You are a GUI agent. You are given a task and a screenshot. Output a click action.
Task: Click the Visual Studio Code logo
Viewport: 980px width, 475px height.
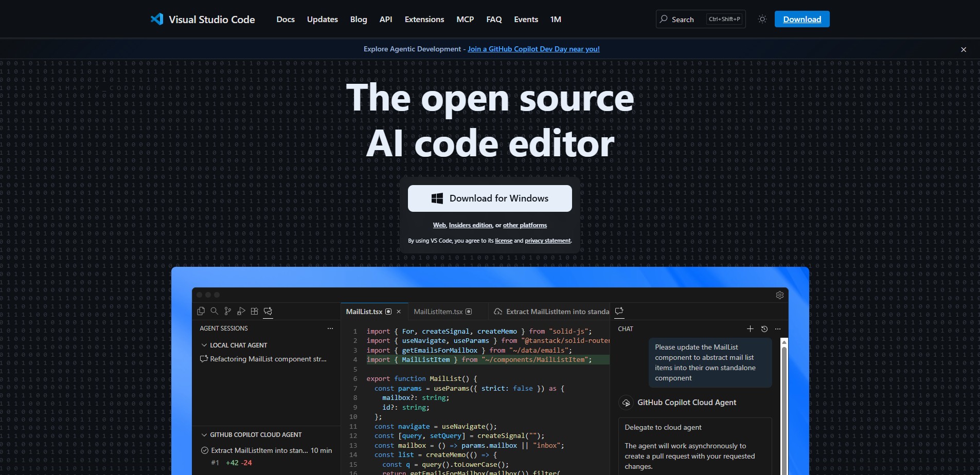coord(157,20)
